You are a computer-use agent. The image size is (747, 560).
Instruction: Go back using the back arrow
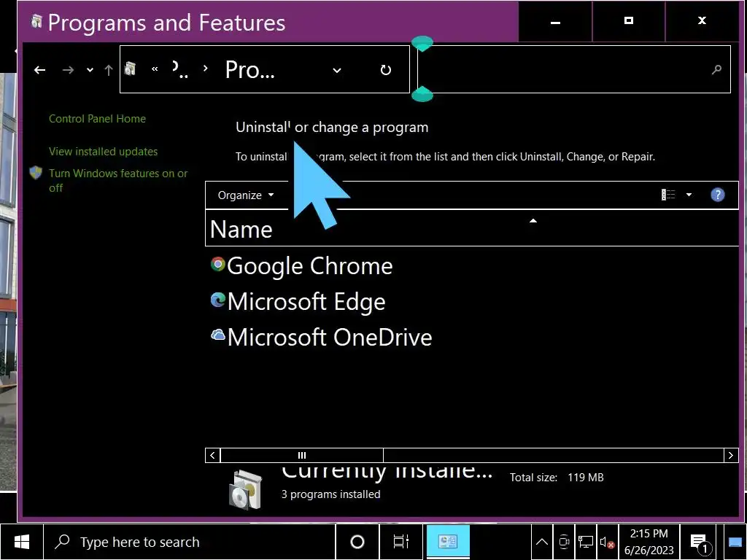pos(40,70)
